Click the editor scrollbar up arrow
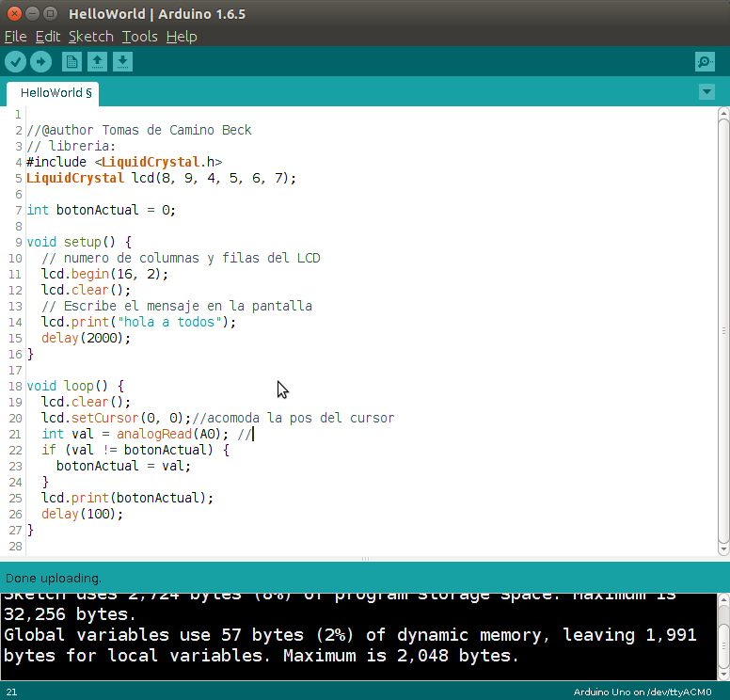Viewport: 730px width, 700px height. 723,112
